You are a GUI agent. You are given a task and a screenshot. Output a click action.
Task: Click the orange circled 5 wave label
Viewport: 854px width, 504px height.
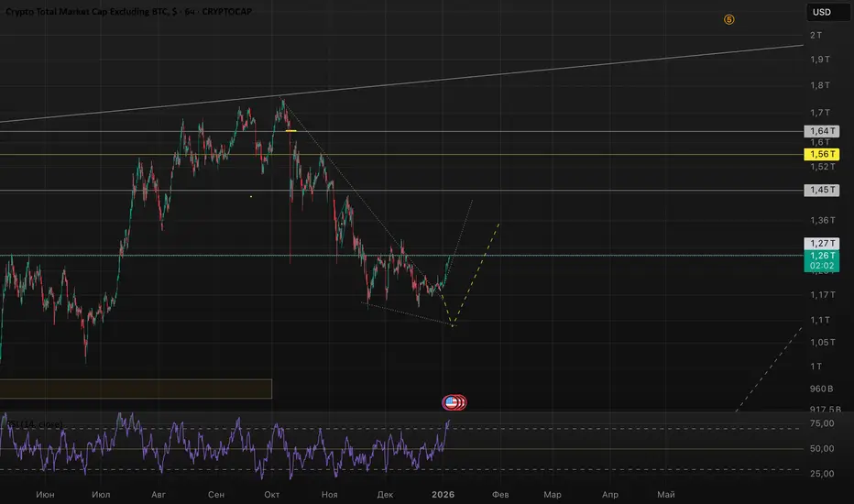[x=728, y=19]
